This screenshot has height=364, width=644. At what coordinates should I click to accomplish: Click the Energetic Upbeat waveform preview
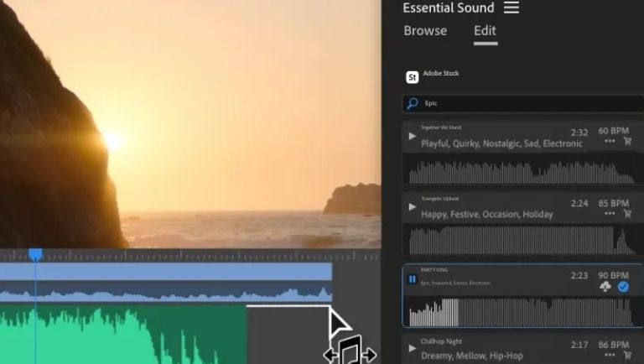click(522, 240)
